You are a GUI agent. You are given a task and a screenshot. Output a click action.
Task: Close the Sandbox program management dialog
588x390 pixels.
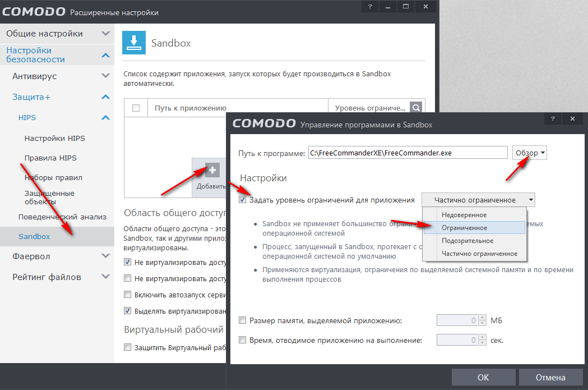point(572,118)
